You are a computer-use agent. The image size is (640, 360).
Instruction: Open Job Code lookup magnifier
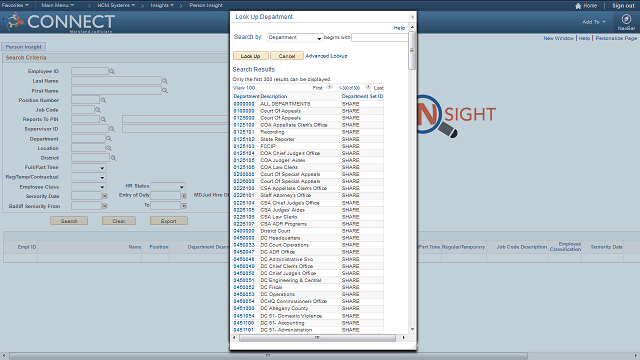point(98,110)
